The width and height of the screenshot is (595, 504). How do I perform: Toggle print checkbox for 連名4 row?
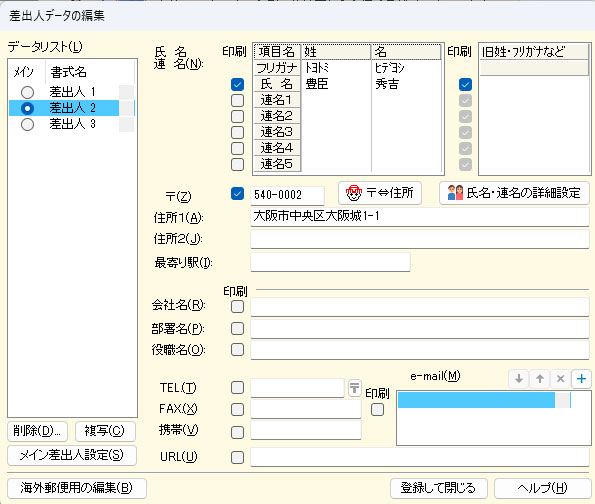(238, 148)
